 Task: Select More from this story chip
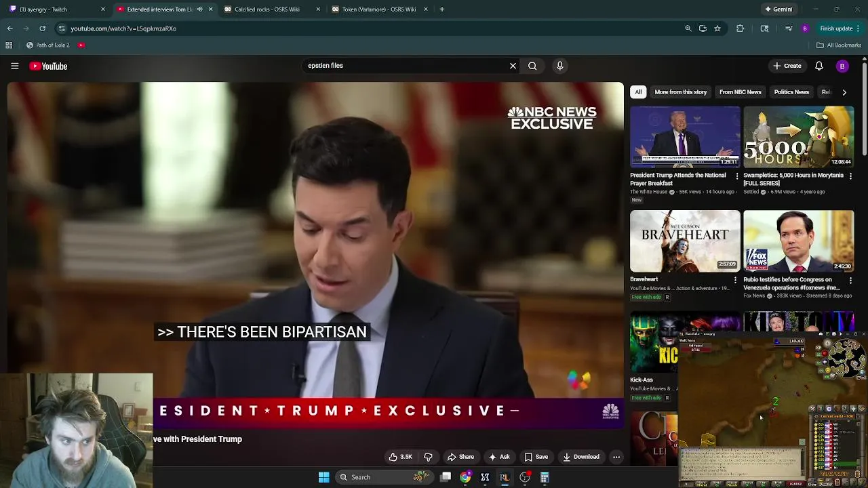680,92
